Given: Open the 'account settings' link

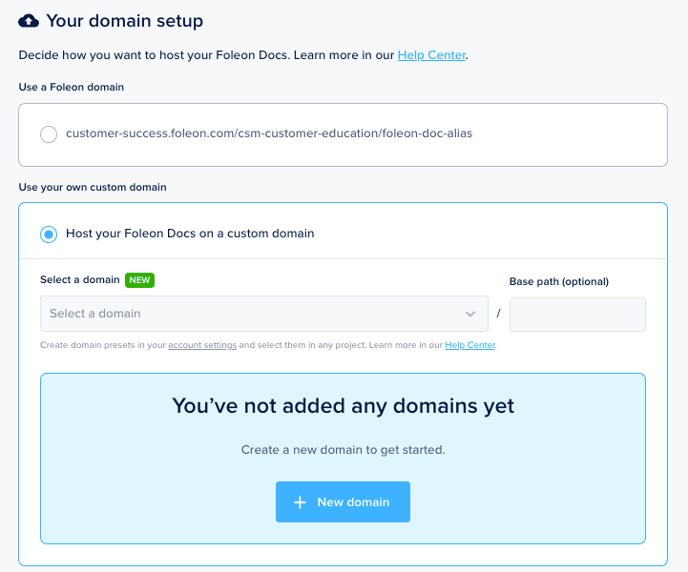Looking at the screenshot, I should [x=202, y=345].
